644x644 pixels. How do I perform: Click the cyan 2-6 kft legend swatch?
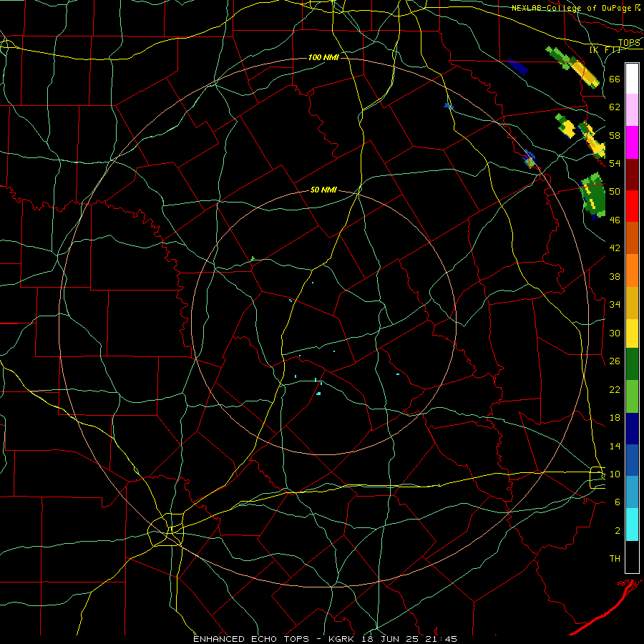point(632,525)
